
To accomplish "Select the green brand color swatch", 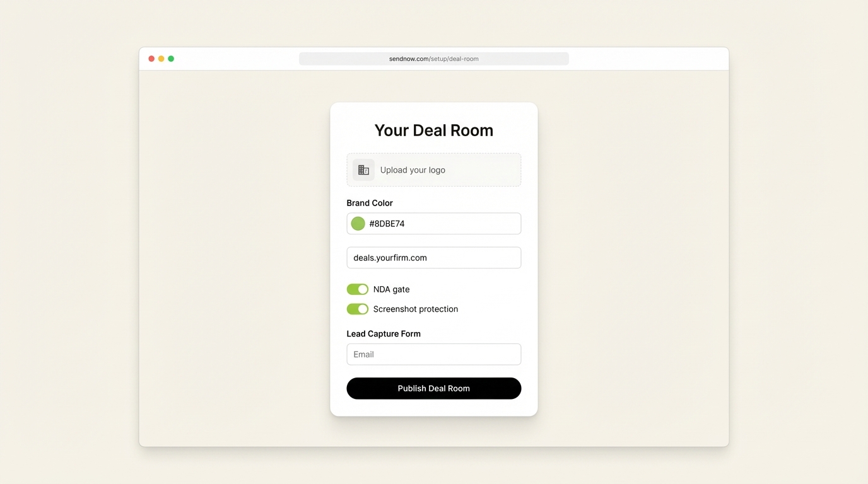I will [358, 223].
